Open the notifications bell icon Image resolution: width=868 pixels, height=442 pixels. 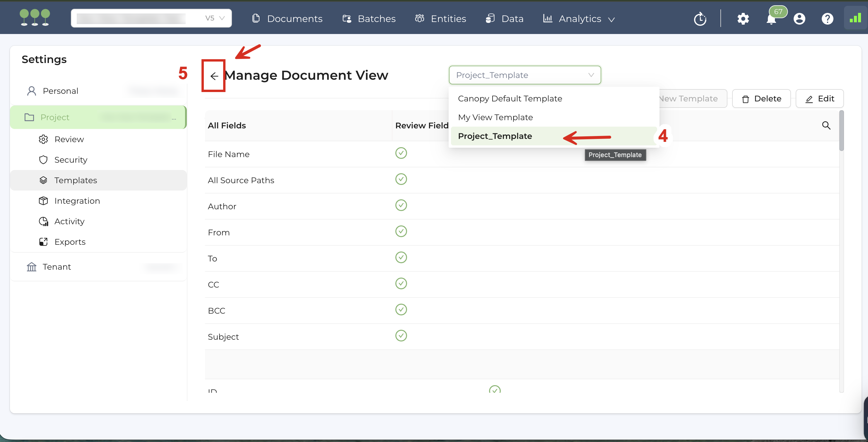(x=771, y=19)
